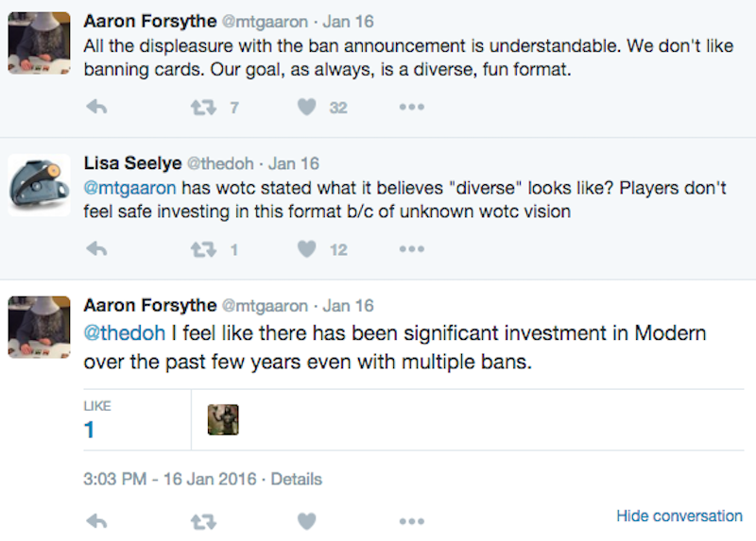Reply to the expanded Modern investment tweet
The image size is (756, 541).
click(x=96, y=521)
